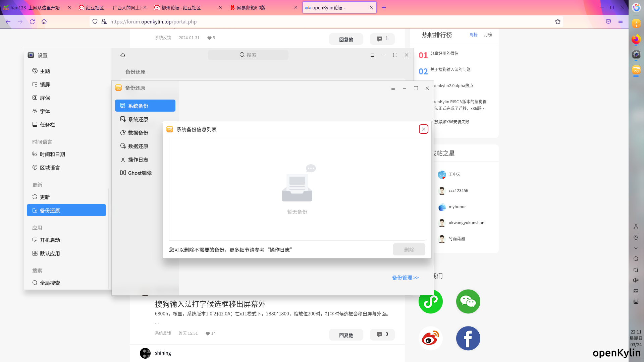The width and height of the screenshot is (644, 362).
Task: Click the Weibo social icon
Action: coord(430,339)
